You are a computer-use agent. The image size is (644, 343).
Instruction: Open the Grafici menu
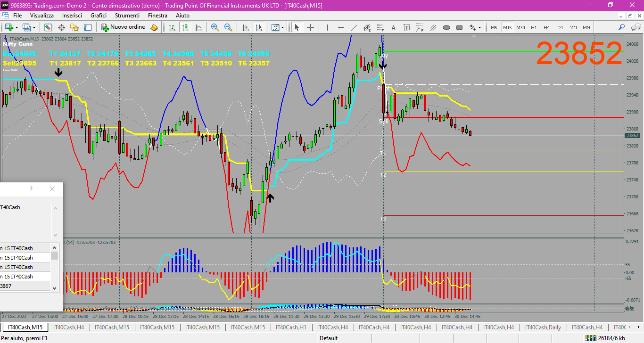pyautogui.click(x=99, y=16)
